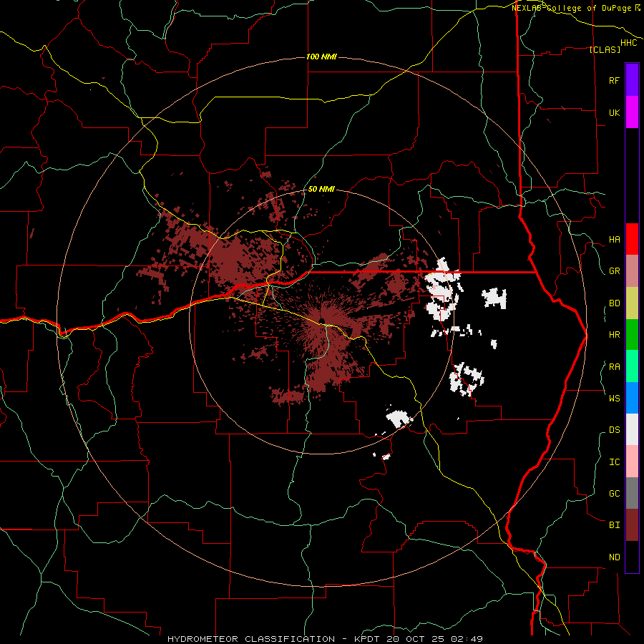The width and height of the screenshot is (644, 644).
Task: Click the HHC product label
Action: pos(628,43)
